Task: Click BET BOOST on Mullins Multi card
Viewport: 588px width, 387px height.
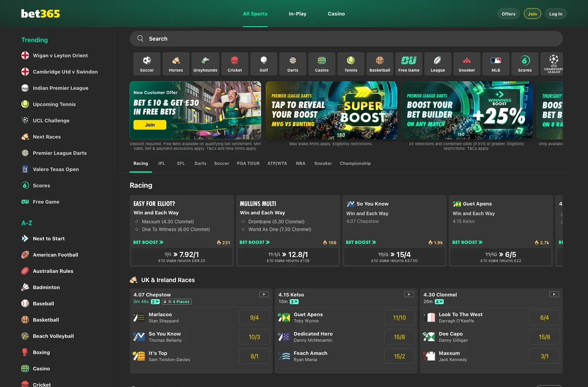Action: tap(255, 242)
